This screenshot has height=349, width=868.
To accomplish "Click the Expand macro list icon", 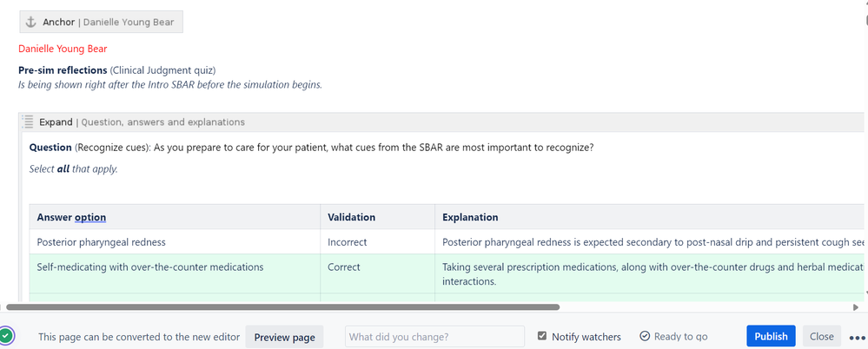I will pos(27,122).
